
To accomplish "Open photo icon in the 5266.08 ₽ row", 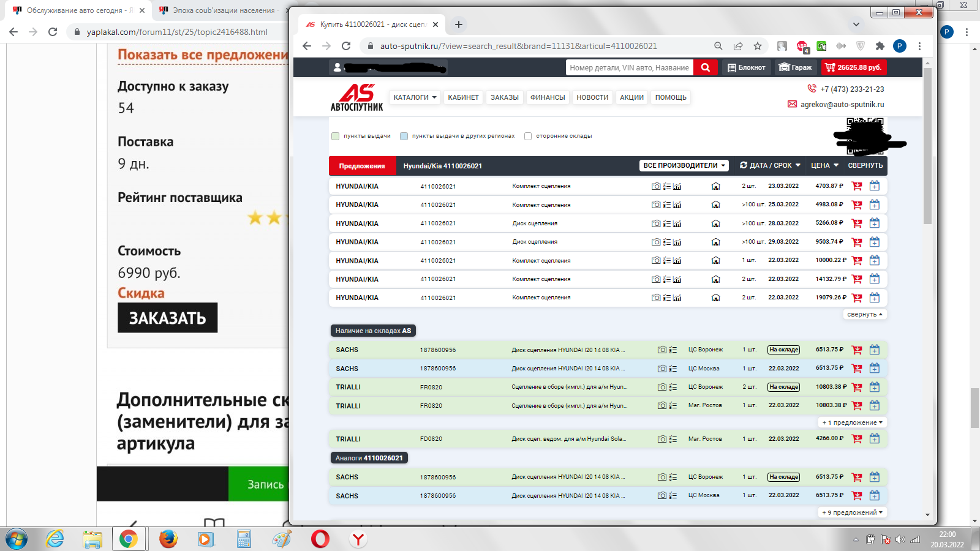I will point(656,223).
